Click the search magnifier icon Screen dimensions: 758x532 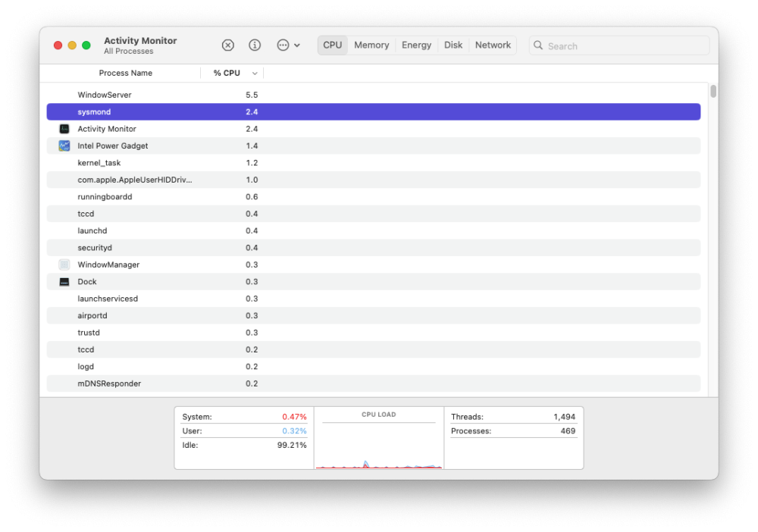click(x=538, y=45)
